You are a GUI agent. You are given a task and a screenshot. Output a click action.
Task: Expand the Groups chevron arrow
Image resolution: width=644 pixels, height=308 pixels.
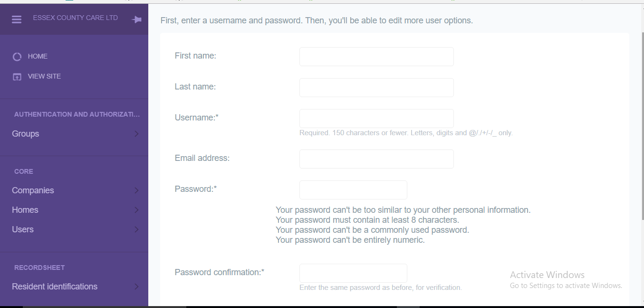click(x=136, y=134)
